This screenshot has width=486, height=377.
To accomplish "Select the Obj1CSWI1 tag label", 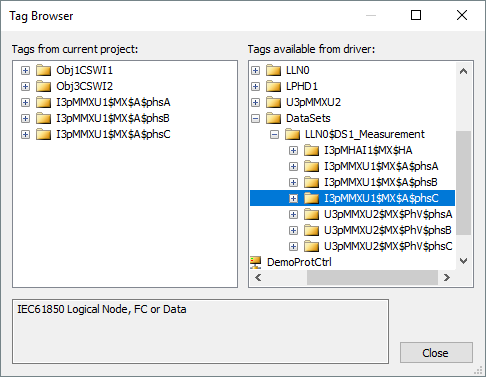I will [85, 71].
